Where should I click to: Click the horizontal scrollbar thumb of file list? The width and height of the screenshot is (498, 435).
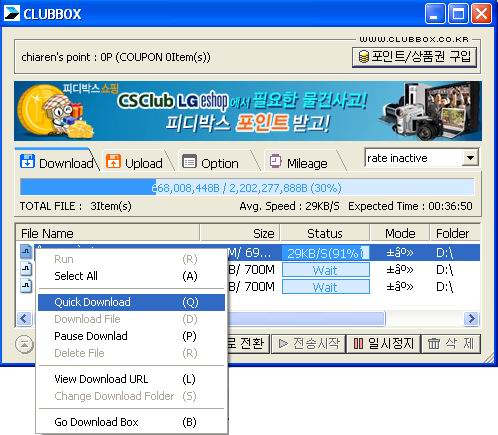(306, 318)
